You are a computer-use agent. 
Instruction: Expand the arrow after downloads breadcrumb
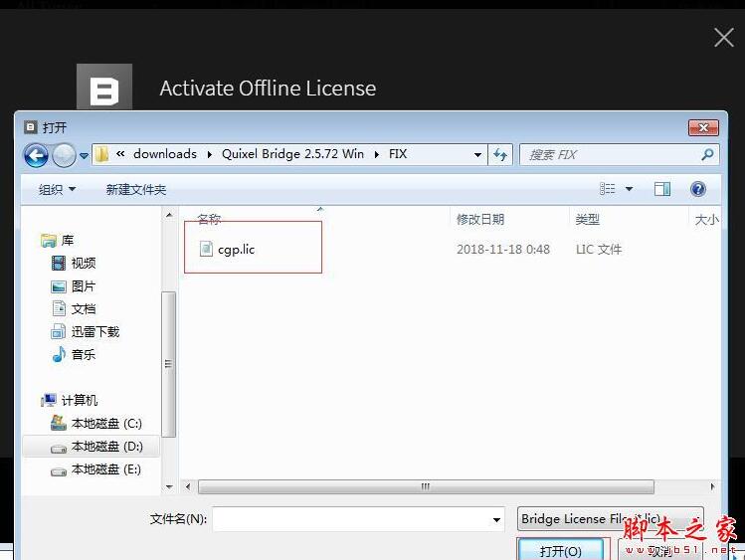[x=210, y=155]
